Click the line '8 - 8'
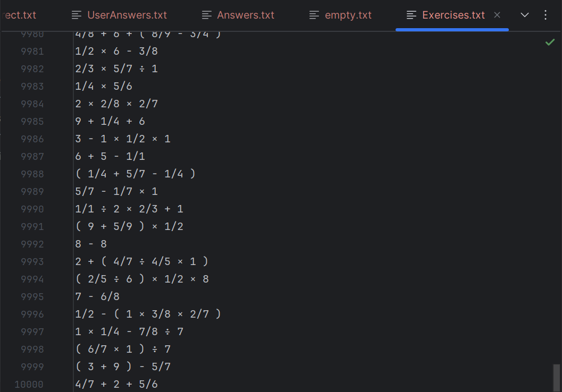Image resolution: width=562 pixels, height=392 pixels. (x=91, y=244)
